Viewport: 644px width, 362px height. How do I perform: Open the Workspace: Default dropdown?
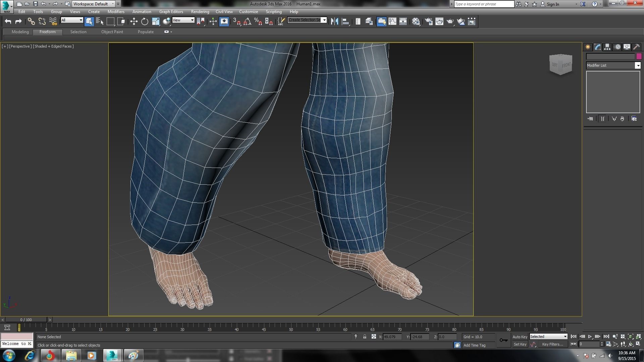click(94, 4)
